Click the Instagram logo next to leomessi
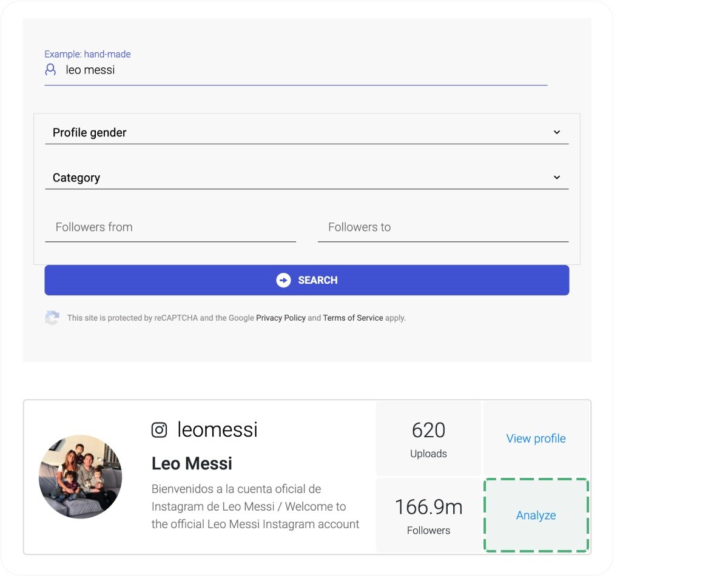728x584 pixels. tap(159, 430)
